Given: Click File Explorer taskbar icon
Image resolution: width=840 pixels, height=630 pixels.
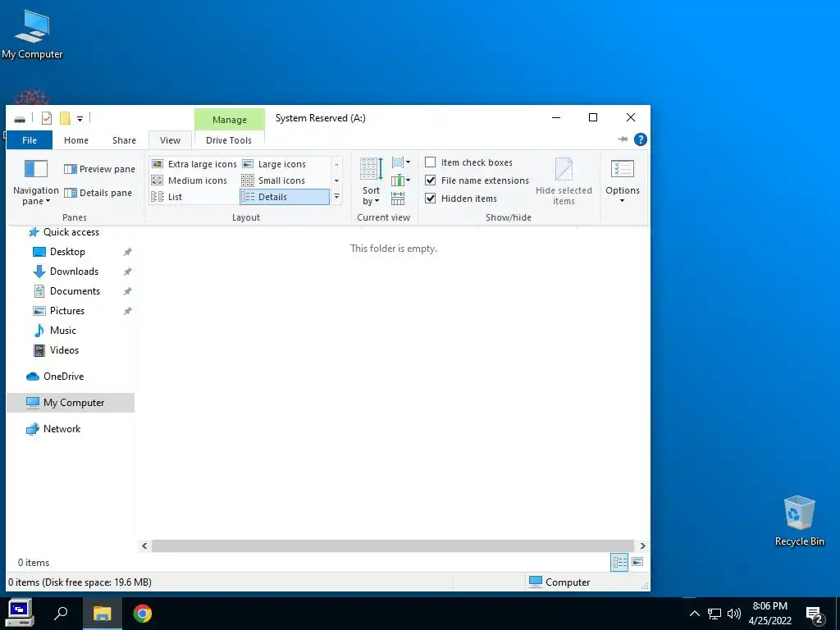Looking at the screenshot, I should (102, 614).
